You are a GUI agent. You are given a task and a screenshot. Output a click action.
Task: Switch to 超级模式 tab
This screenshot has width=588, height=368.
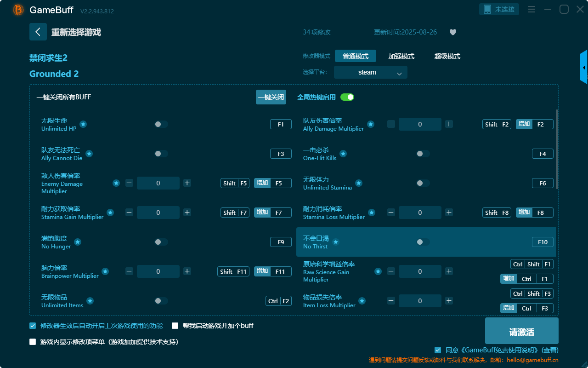coord(447,56)
